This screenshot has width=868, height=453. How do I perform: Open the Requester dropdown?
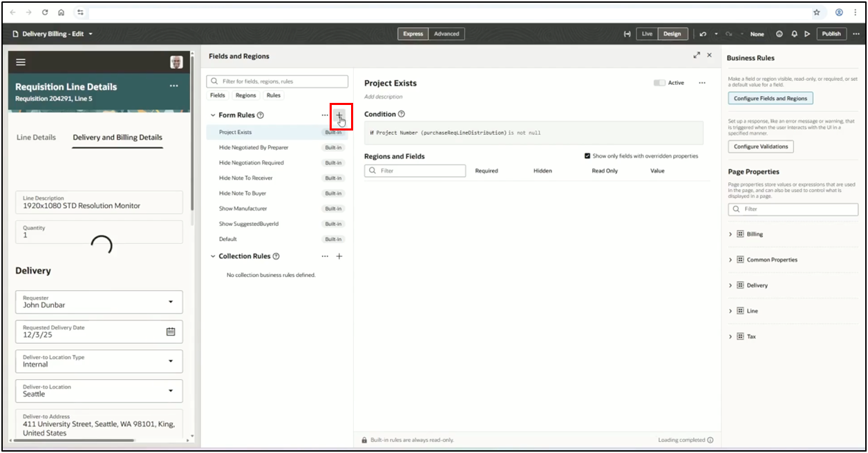171,302
